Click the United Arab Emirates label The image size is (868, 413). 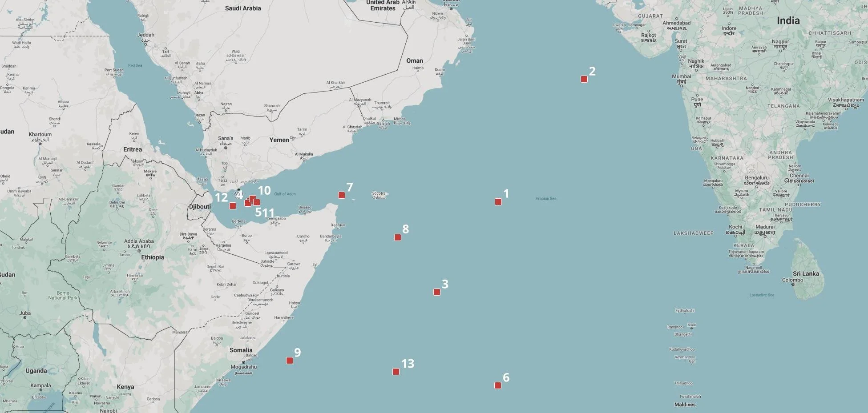point(383,5)
